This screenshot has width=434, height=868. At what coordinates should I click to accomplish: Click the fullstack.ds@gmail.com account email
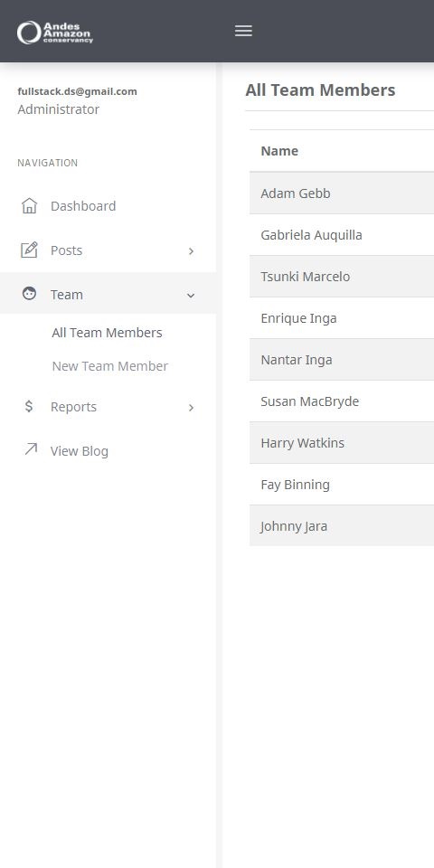[x=78, y=91]
